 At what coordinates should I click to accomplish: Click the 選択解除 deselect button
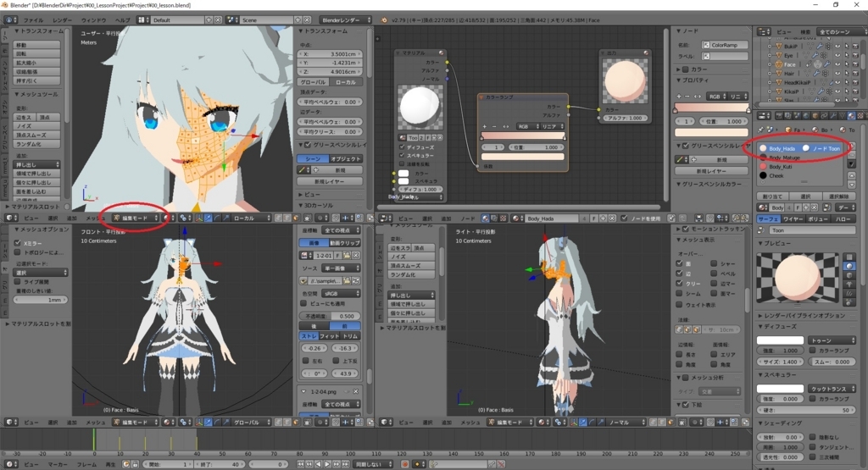click(x=838, y=196)
